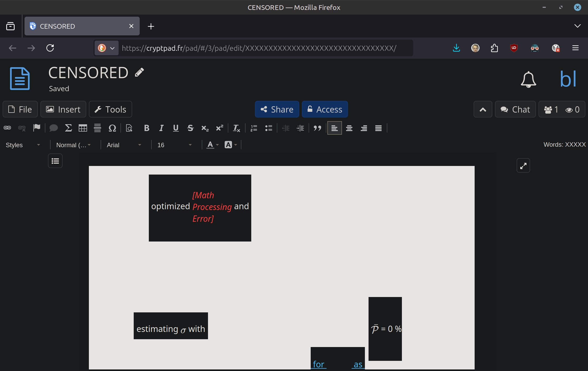
Task: Click the pencil icon to rename document
Action: tap(139, 72)
